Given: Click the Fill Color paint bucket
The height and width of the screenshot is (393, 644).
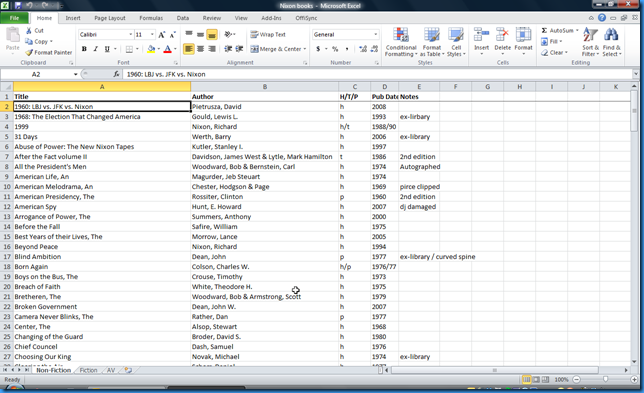Looking at the screenshot, I should pos(151,49).
